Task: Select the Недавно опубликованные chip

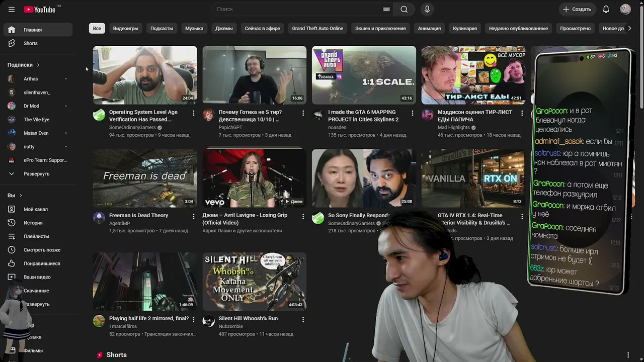Action: [x=519, y=29]
